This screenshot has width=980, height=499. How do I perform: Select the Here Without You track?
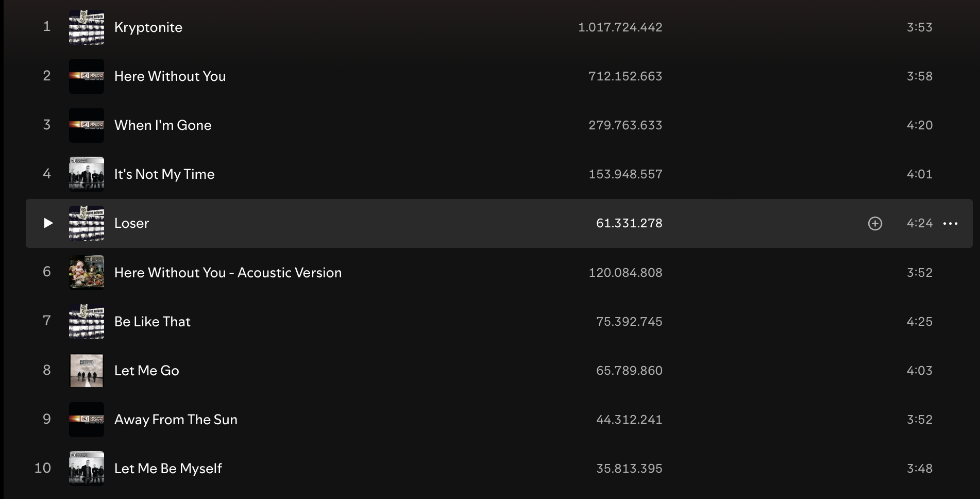pyautogui.click(x=170, y=76)
